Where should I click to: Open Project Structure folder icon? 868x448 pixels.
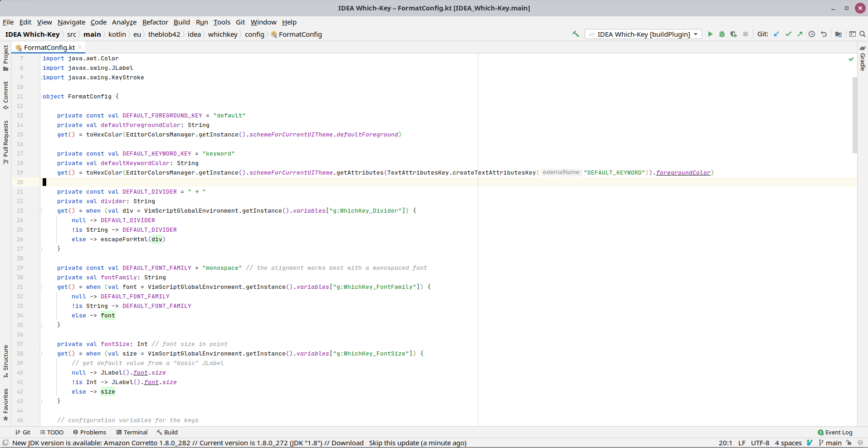pos(839,34)
